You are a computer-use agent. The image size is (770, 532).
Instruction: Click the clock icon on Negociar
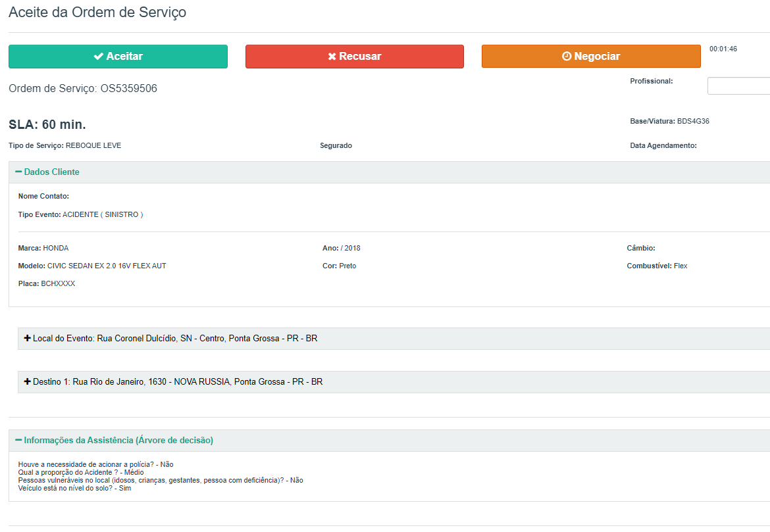pyautogui.click(x=567, y=57)
